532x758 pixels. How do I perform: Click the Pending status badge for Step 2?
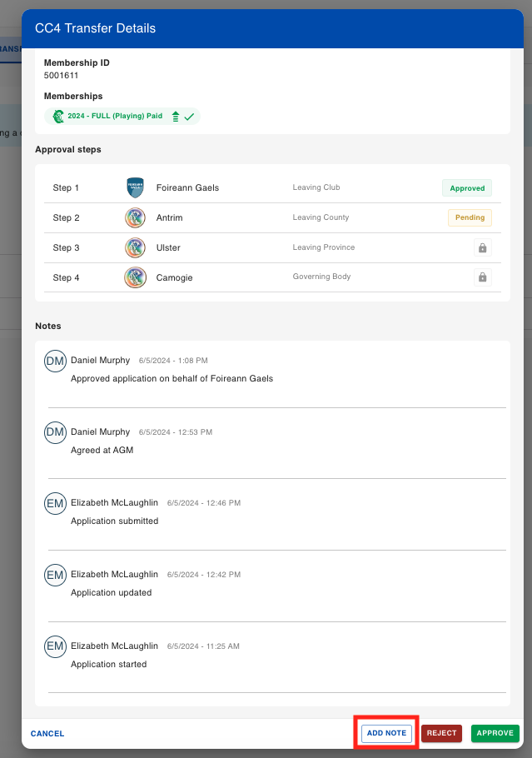470,217
